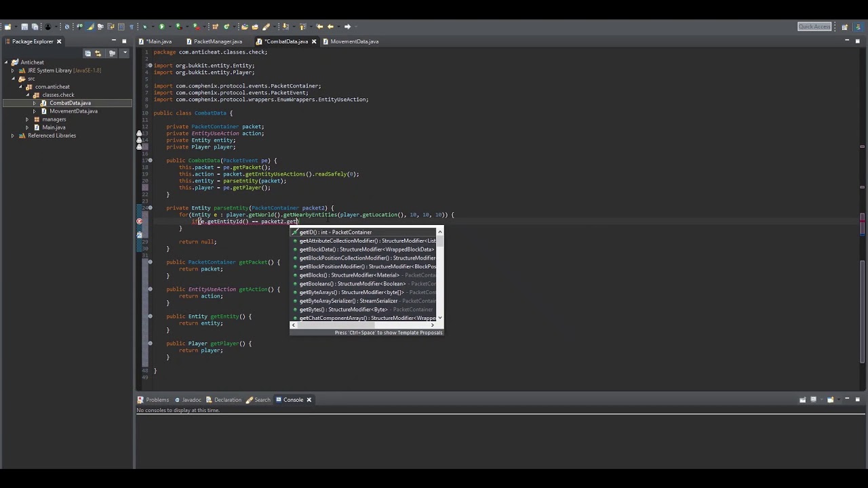Collapse the src folder node
The image size is (868, 488).
coord(12,79)
